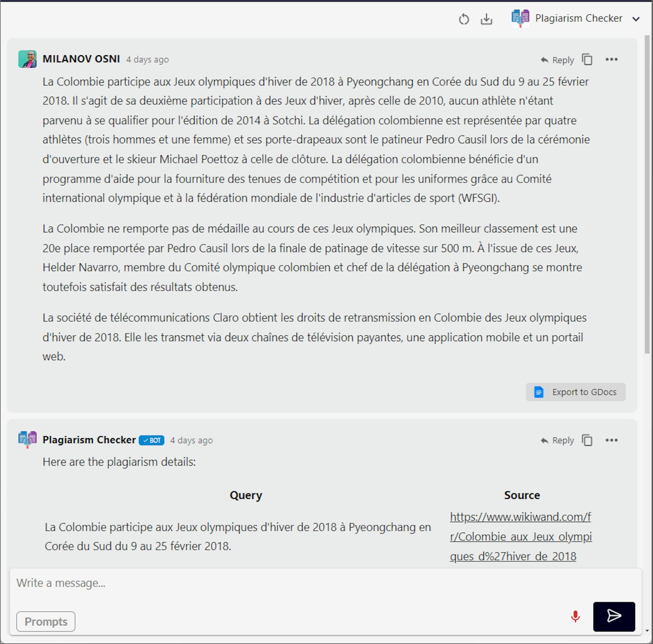Viewport: 653px width, 644px height.
Task: Click the refresh/reload icon top right
Action: 463,19
